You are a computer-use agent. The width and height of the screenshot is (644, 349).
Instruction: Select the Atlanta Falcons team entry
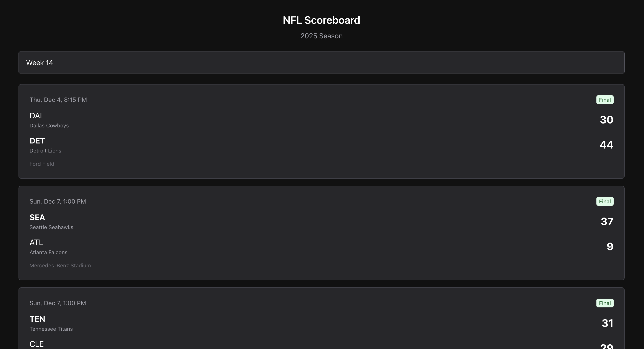tap(48, 247)
